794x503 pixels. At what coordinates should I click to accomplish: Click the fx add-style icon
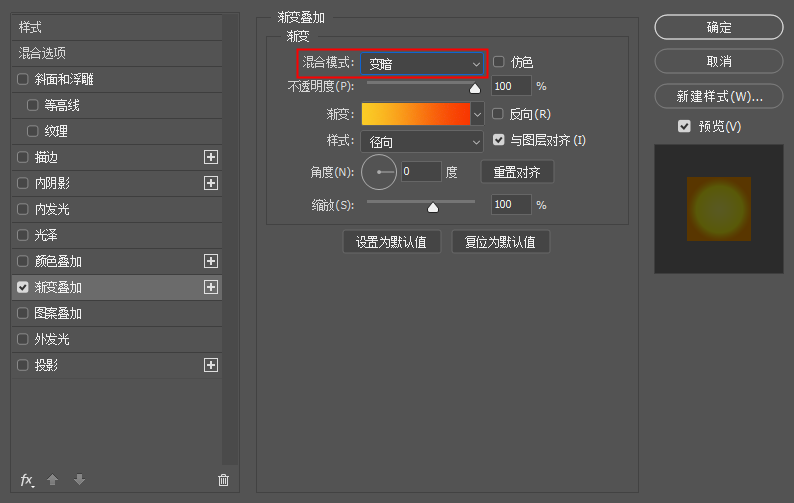(x=27, y=480)
